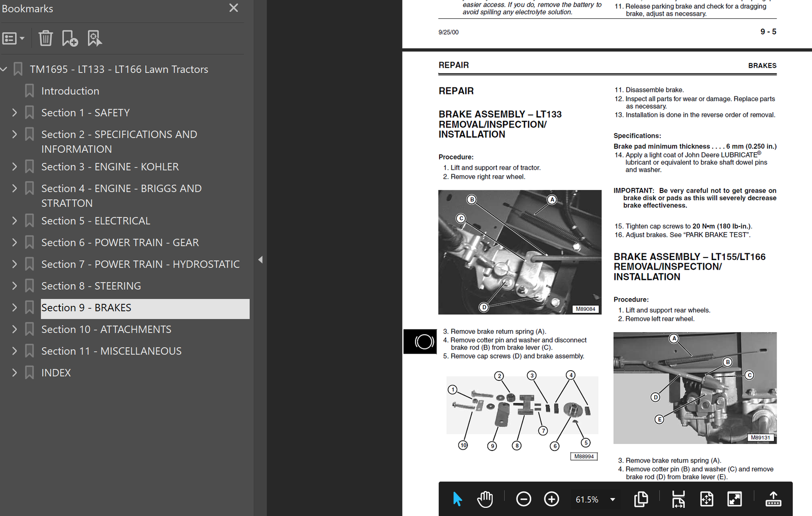The height and width of the screenshot is (516, 812).
Task: Select Section 9 - BRAKES bookmark
Action: (x=145, y=309)
